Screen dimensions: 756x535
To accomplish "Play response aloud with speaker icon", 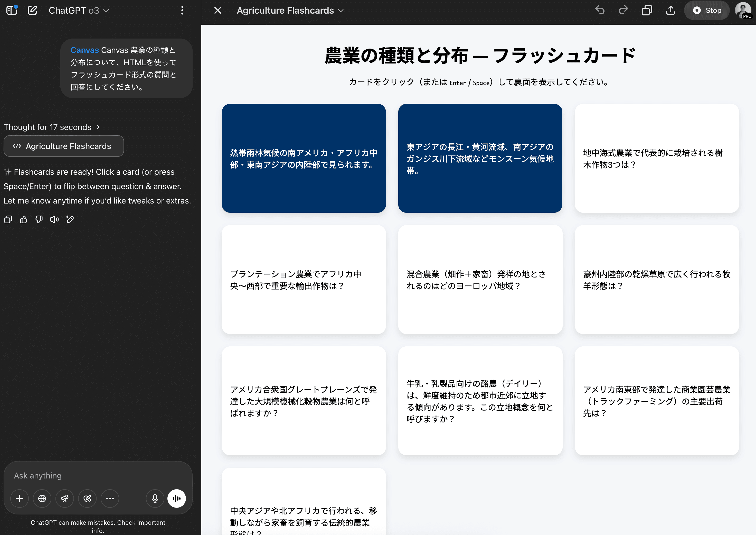I will [54, 219].
